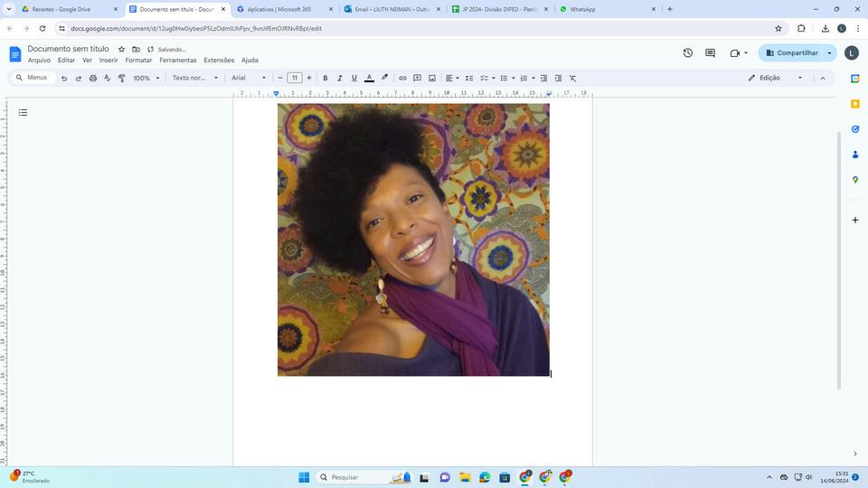
Task: Expand the 100% zoom dropdown
Action: click(x=146, y=78)
